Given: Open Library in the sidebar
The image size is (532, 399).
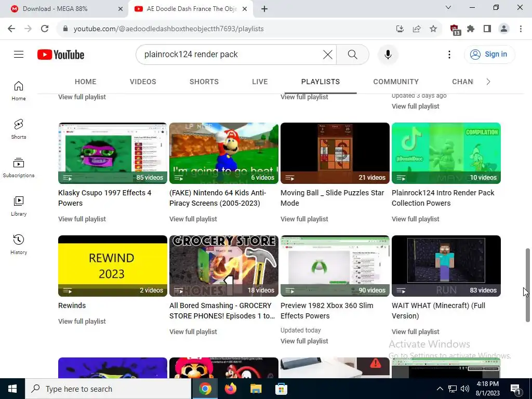Looking at the screenshot, I should (x=19, y=206).
